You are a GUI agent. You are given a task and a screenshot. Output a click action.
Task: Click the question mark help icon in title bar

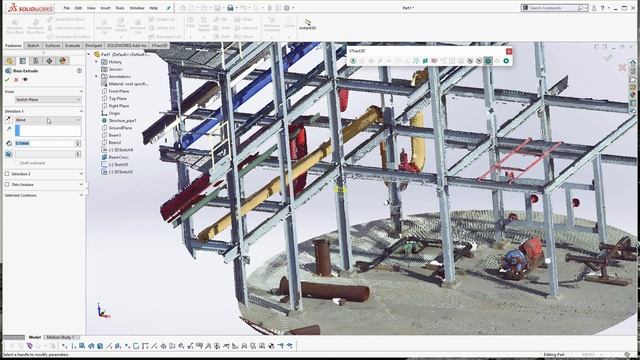602,8
